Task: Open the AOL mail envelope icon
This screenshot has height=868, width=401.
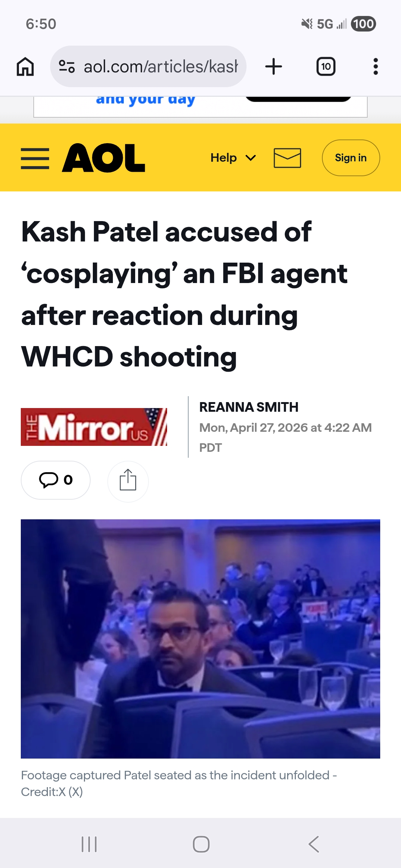Action: [287, 158]
